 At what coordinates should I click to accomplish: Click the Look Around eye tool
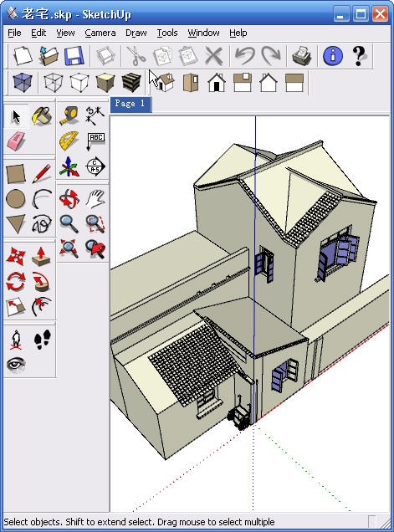tap(16, 365)
